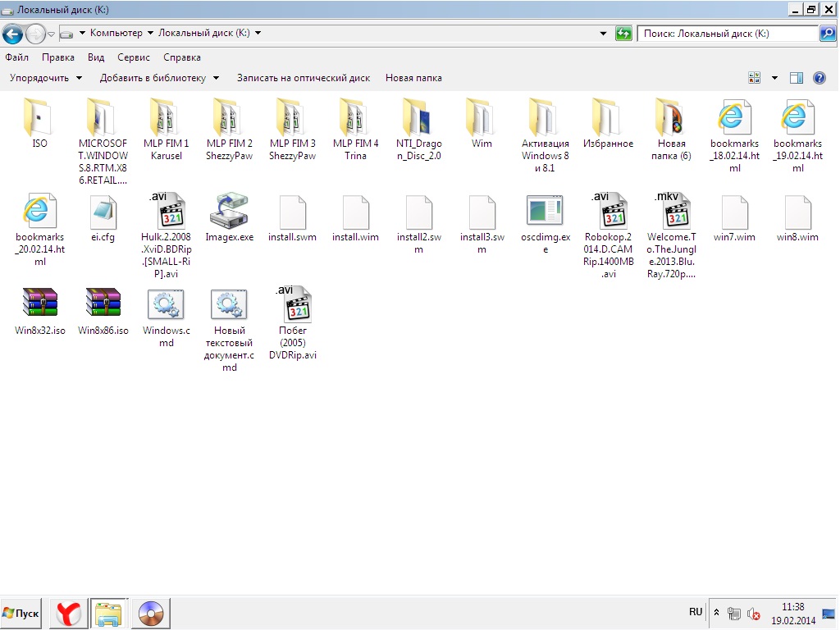This screenshot has width=840, height=630.
Task: Open address bar previous locations dropdown
Action: [x=603, y=33]
